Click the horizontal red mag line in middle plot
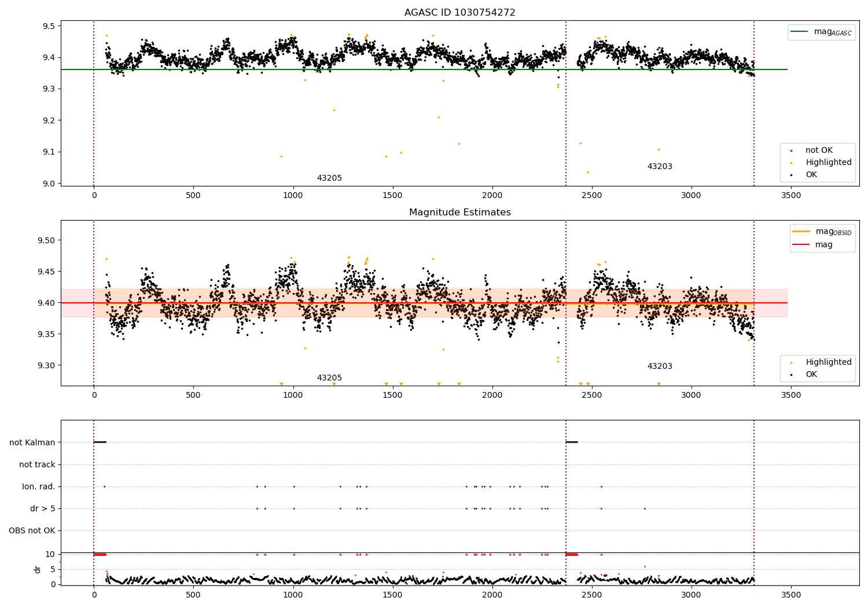The width and height of the screenshot is (868, 608). click(424, 303)
